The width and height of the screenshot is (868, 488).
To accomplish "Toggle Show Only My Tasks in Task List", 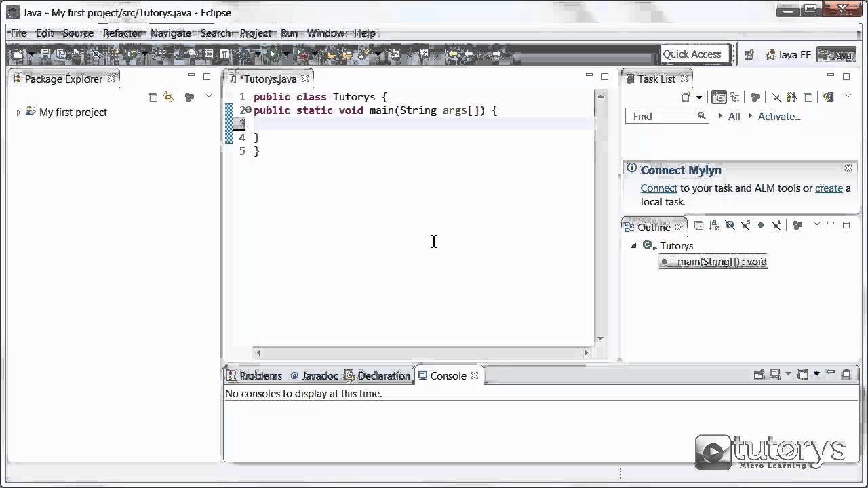I will click(x=791, y=97).
